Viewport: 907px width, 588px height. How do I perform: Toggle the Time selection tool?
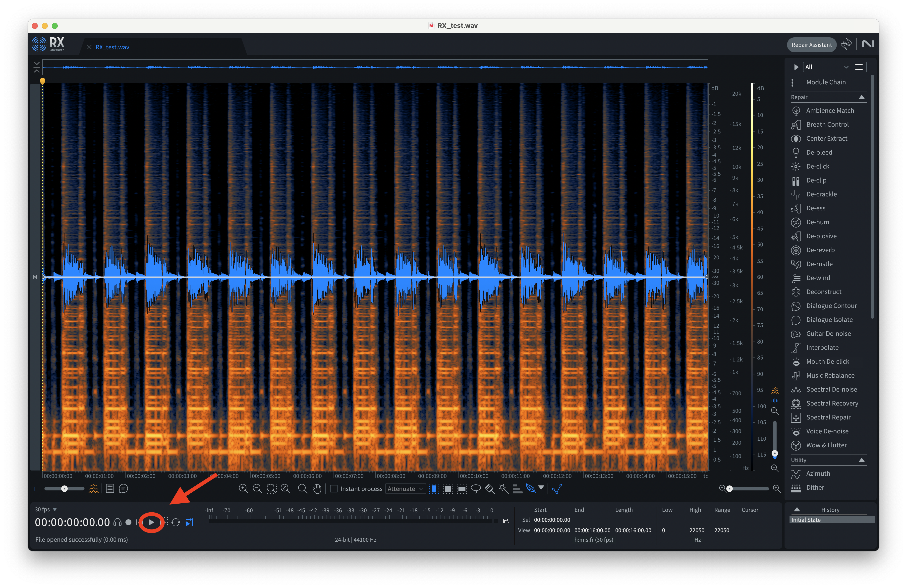pos(434,488)
